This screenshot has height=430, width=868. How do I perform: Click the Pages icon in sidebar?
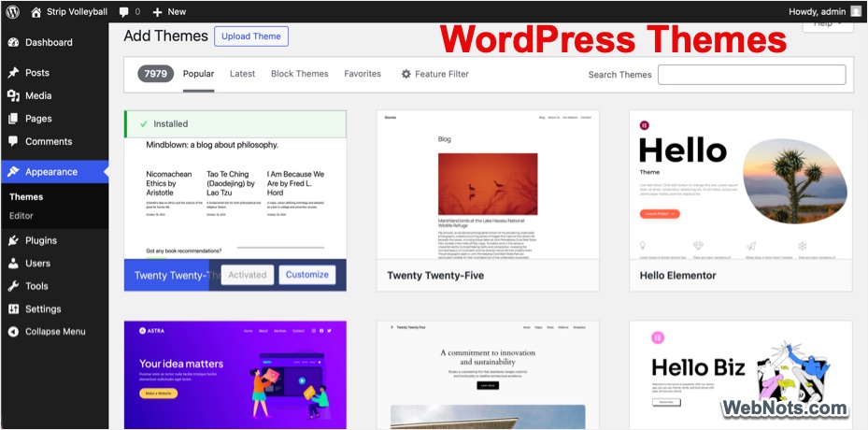click(13, 119)
